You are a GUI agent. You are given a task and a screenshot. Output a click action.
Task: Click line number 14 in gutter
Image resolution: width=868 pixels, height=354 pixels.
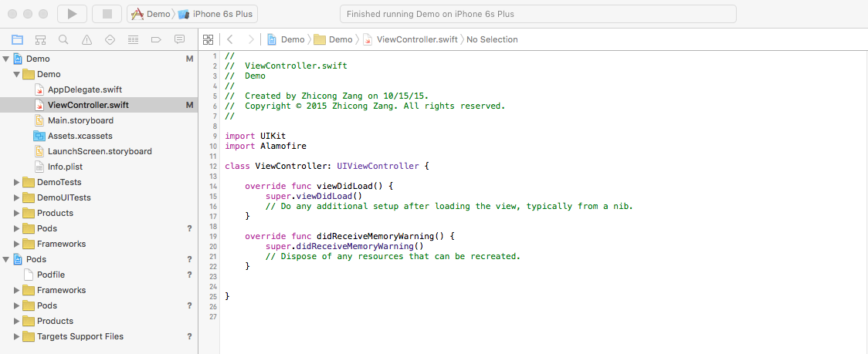click(x=213, y=186)
